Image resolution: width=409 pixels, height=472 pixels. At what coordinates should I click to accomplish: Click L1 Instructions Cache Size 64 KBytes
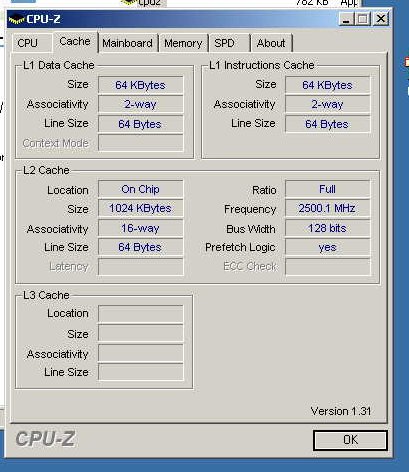point(327,85)
